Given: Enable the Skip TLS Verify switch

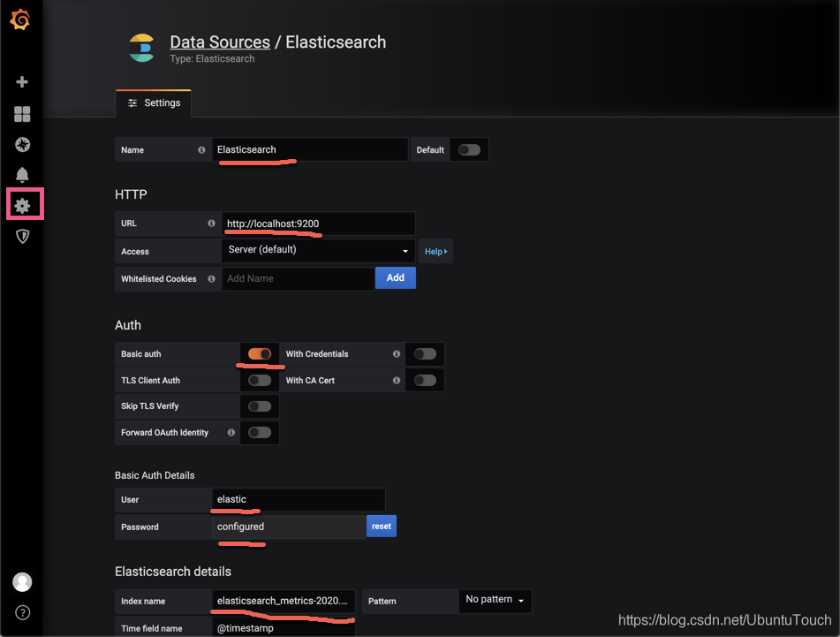Looking at the screenshot, I should pos(260,406).
